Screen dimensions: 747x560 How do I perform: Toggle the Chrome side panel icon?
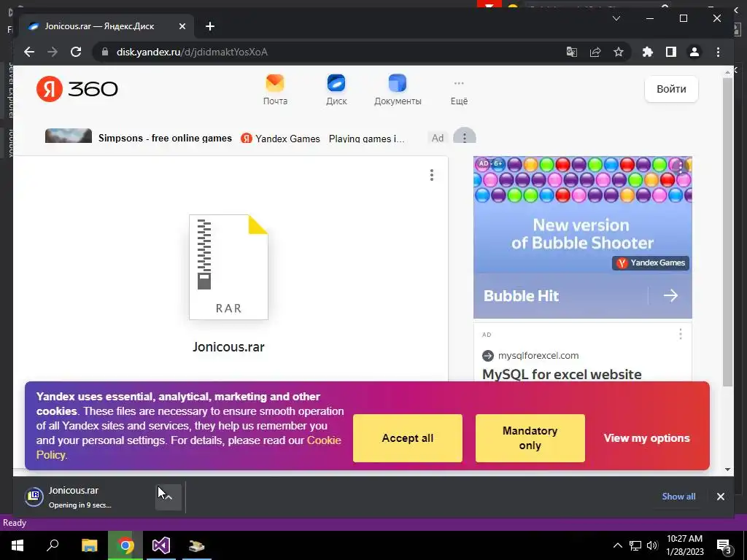(x=671, y=52)
